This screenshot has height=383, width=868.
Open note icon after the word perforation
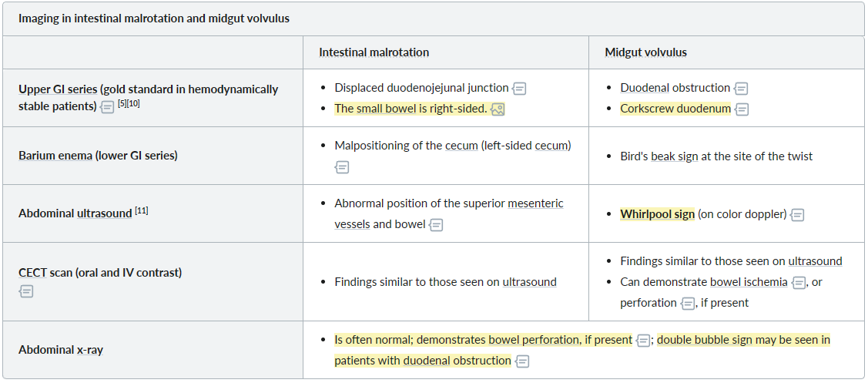[x=688, y=304]
